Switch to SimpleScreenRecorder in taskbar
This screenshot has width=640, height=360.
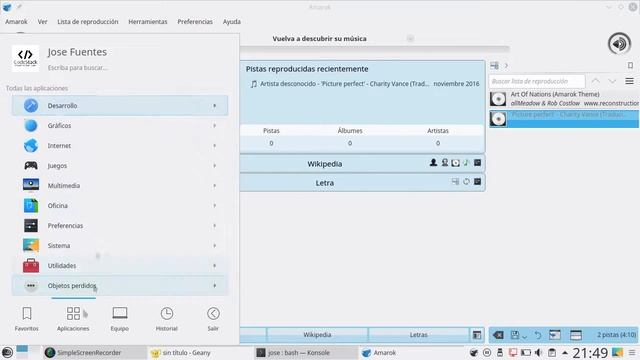pyautogui.click(x=94, y=353)
